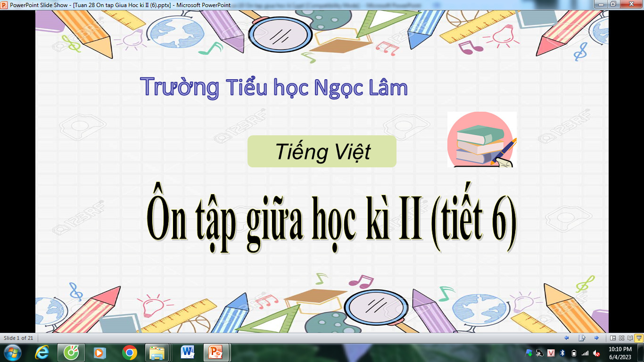Image resolution: width=644 pixels, height=362 pixels.
Task: Open Cốc Cốc browser from taskbar
Action: pyautogui.click(x=71, y=353)
